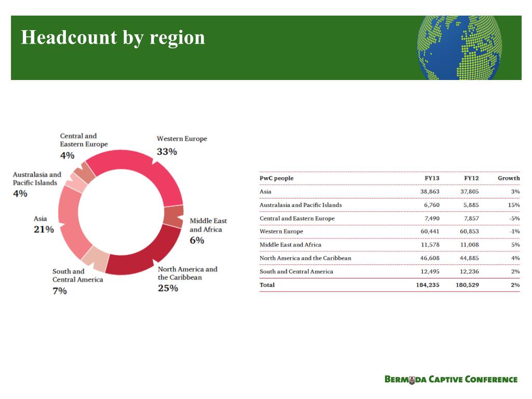Click the 'Middle East and Africa' table row label
The height and width of the screenshot is (399, 532).
(x=290, y=245)
